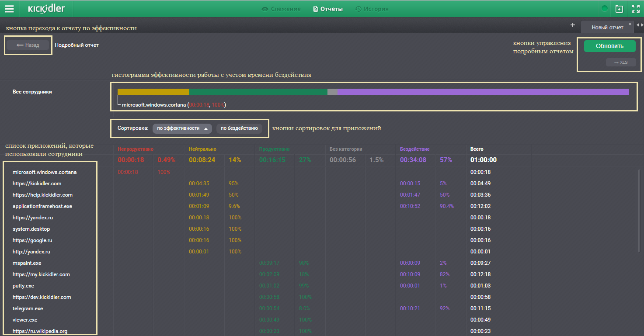Toggle fullscreen mode icon
This screenshot has width=644, height=336.
click(635, 9)
